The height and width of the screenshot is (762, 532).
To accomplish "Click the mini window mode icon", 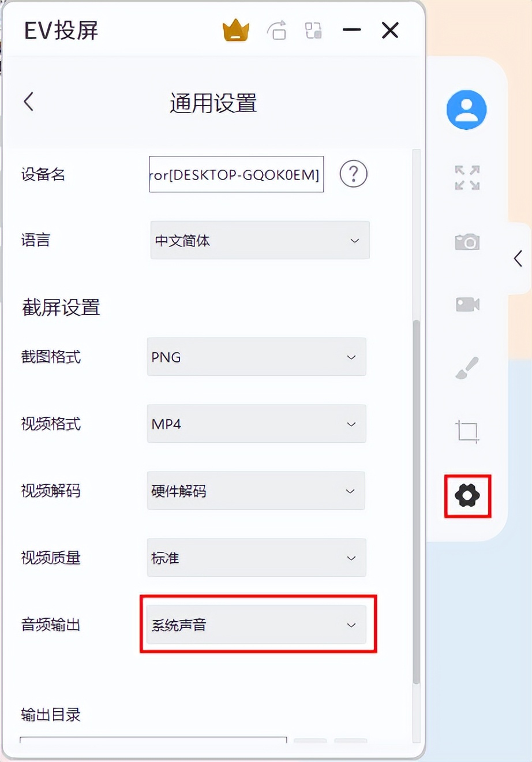I will (x=313, y=31).
